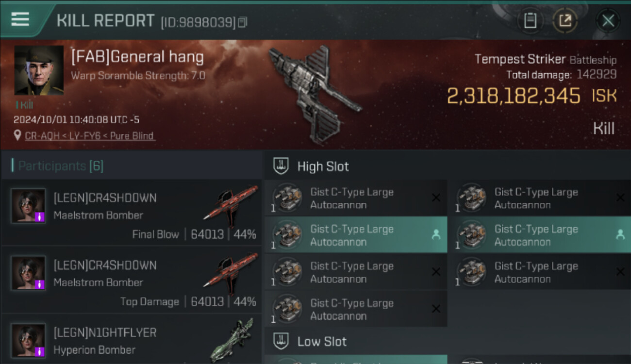The image size is (631, 364).
Task: Select first Gist C-Type autocannon, left column
Action: (356, 198)
